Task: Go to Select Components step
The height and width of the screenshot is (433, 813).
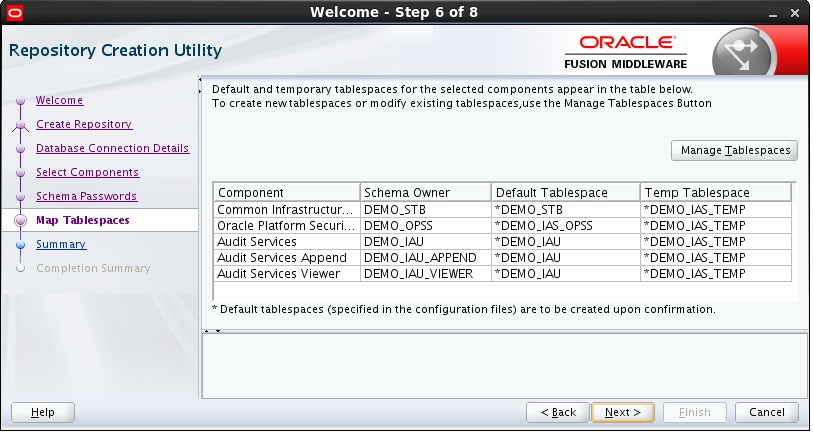Action: click(x=88, y=172)
